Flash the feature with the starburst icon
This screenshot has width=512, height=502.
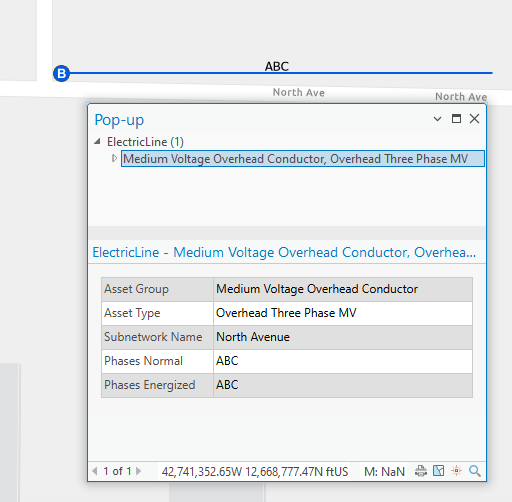coord(456,471)
